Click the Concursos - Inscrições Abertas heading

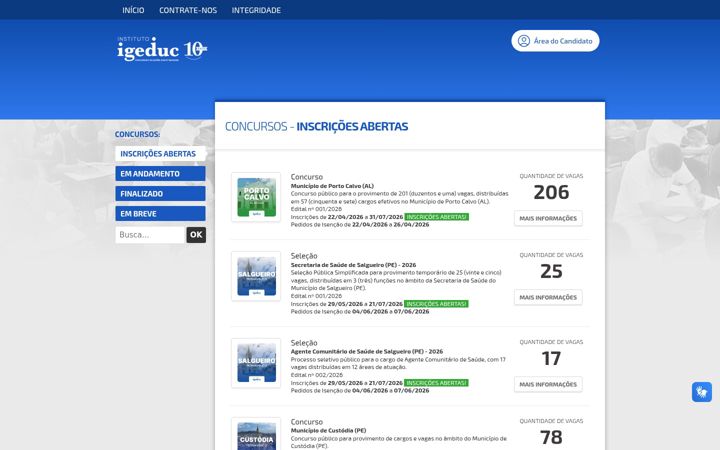[x=316, y=126]
